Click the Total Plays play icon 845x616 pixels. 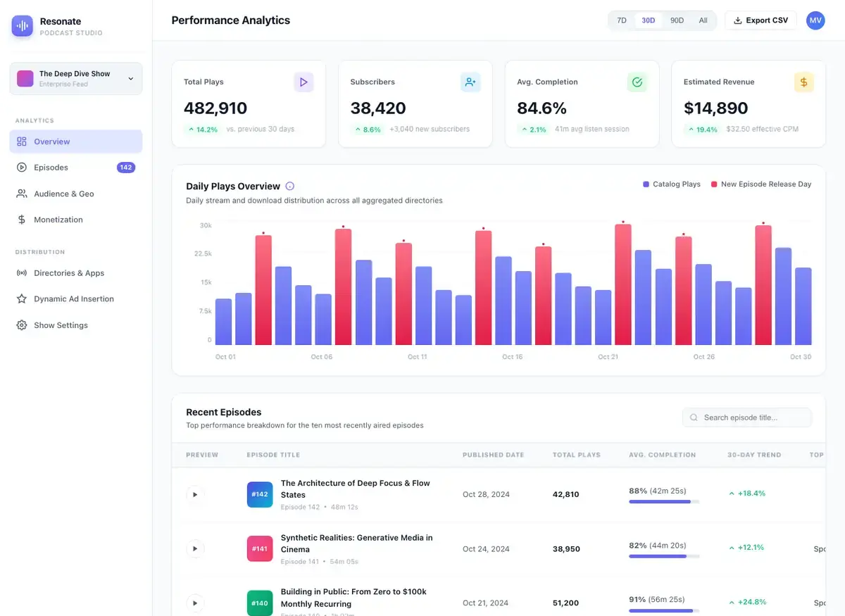[x=303, y=82]
